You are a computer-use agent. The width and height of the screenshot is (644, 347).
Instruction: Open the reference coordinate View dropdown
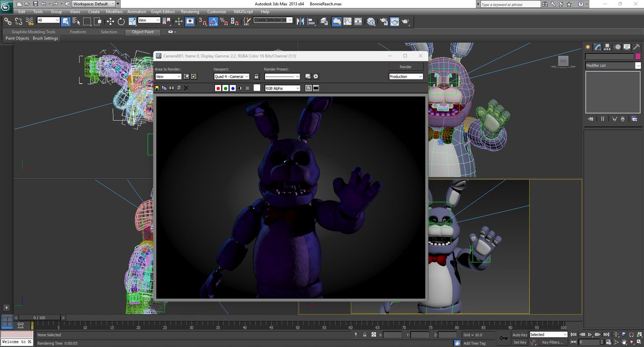click(149, 20)
